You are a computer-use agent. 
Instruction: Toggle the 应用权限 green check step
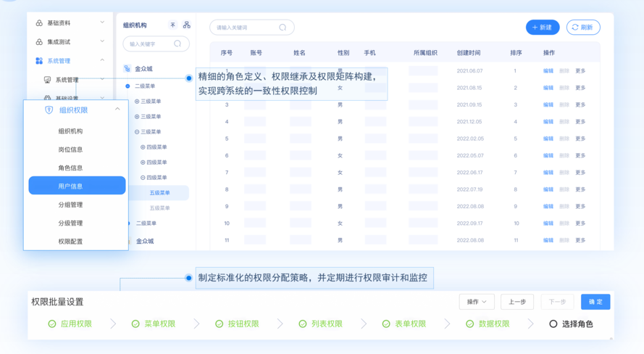pos(52,324)
